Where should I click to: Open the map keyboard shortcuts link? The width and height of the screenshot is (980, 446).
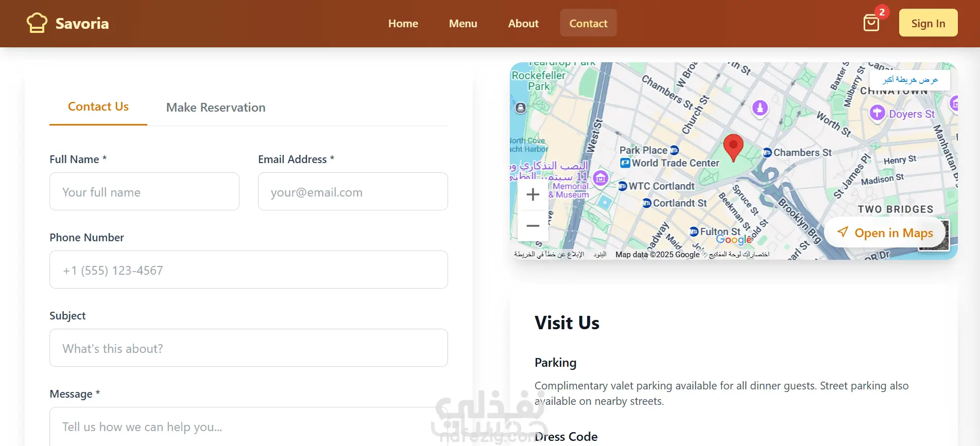[x=739, y=254]
